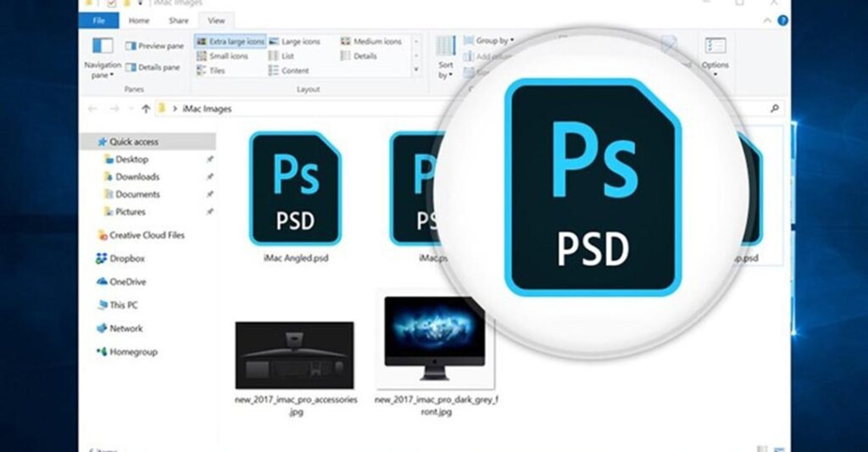
Task: Select the iMac Angled.psd file icon
Action: point(295,188)
